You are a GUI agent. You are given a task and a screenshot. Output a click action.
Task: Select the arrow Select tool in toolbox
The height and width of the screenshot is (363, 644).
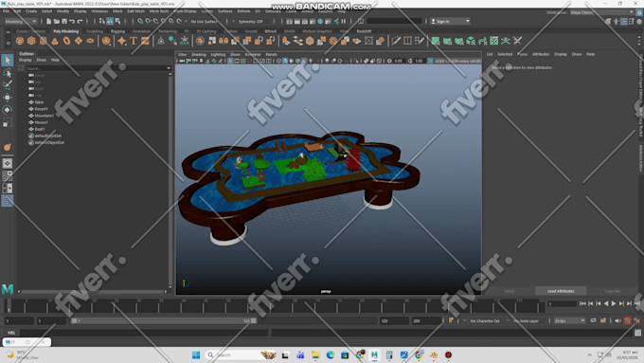(x=8, y=61)
